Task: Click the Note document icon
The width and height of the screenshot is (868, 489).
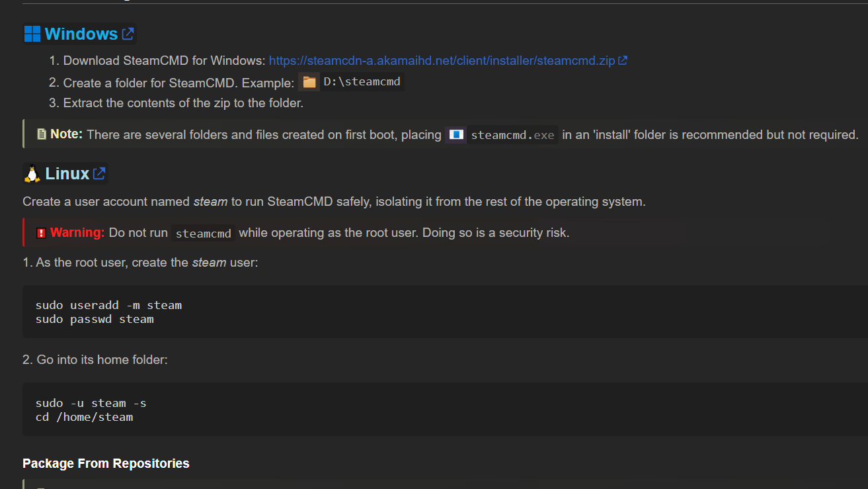Action: tap(42, 134)
